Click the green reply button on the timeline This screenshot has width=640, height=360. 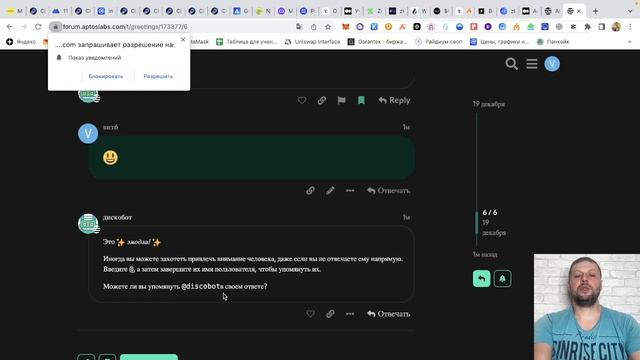(x=482, y=279)
